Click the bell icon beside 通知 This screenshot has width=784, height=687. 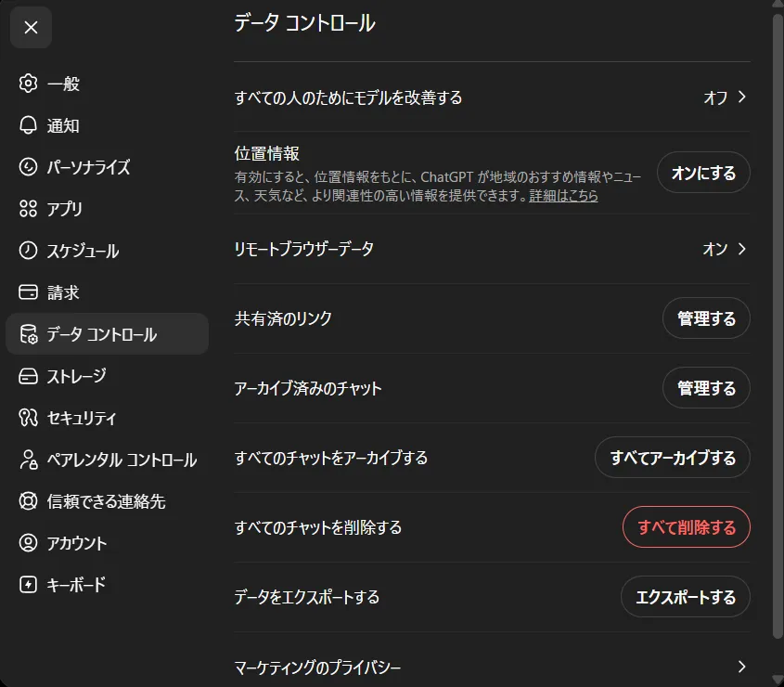pyautogui.click(x=28, y=125)
